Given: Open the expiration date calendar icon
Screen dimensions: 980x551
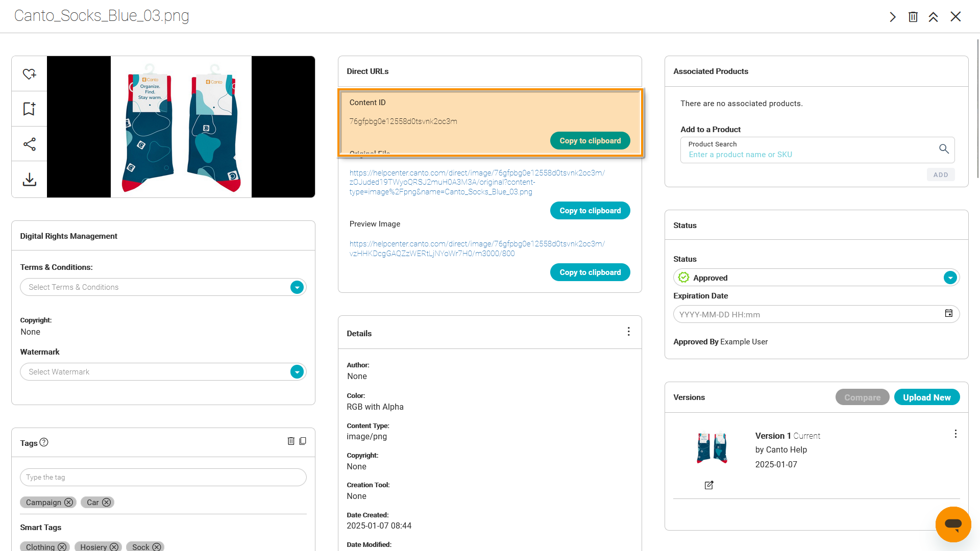Looking at the screenshot, I should coord(949,313).
